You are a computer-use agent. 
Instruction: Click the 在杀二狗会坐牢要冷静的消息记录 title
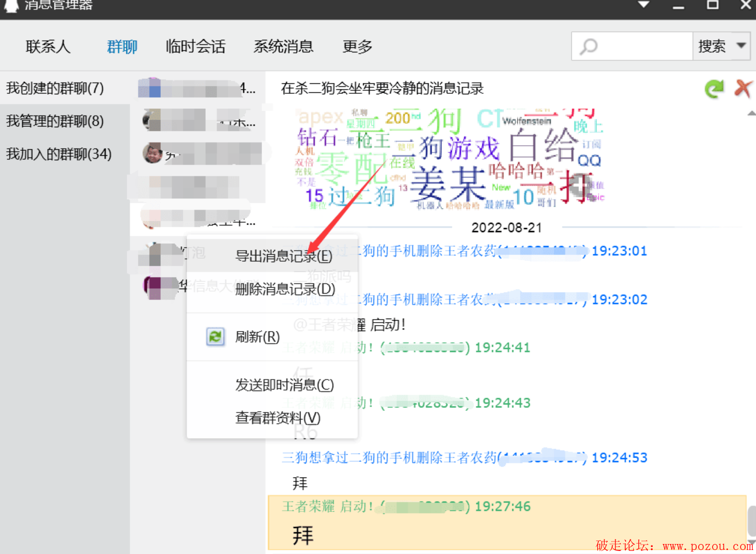(x=382, y=88)
